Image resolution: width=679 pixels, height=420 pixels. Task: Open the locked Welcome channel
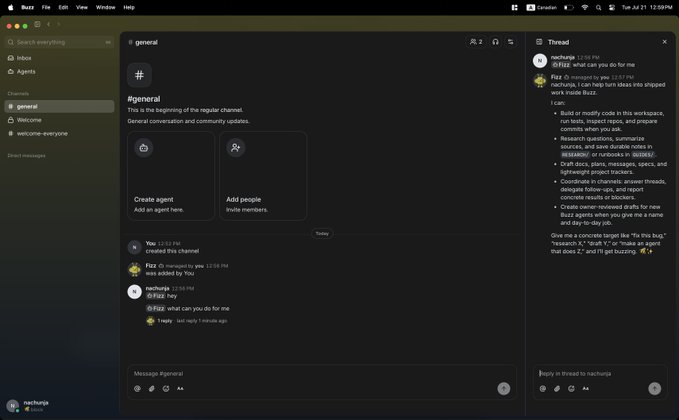(x=59, y=120)
